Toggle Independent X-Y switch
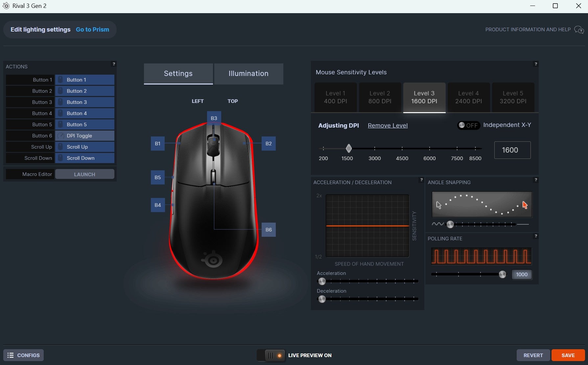This screenshot has height=365, width=588. click(x=468, y=125)
